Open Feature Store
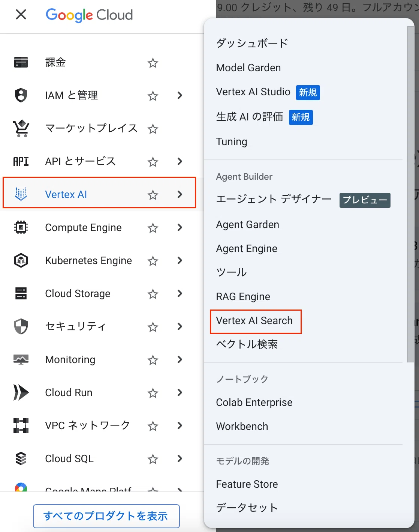The image size is (419, 532). tap(247, 484)
